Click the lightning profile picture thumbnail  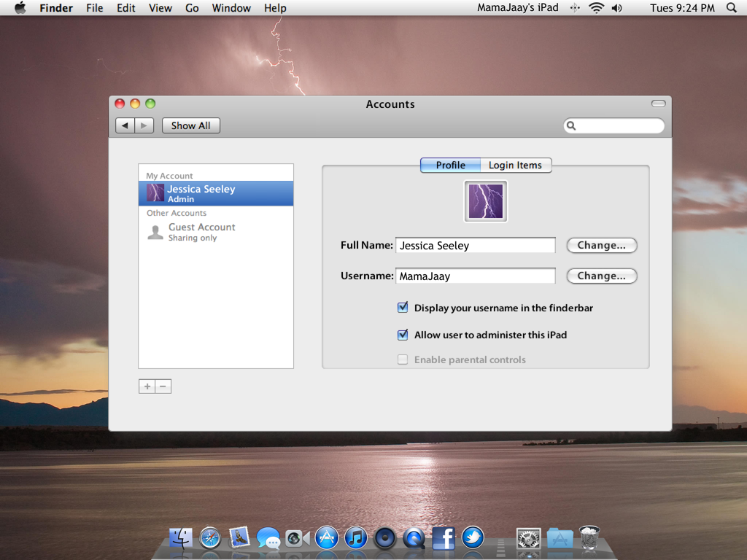tap(486, 201)
